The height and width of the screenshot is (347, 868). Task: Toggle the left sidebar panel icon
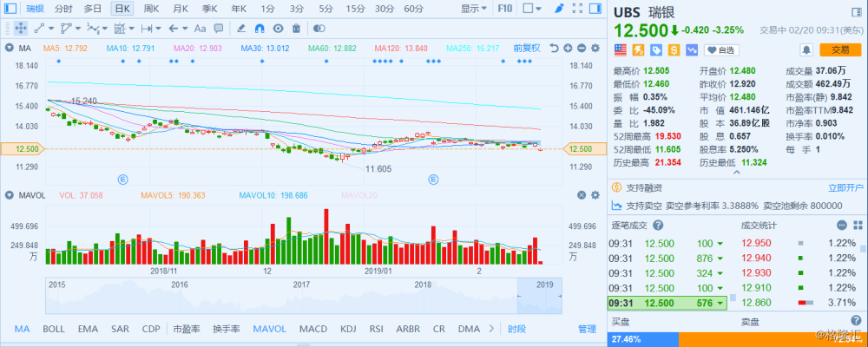pyautogui.click(x=11, y=9)
